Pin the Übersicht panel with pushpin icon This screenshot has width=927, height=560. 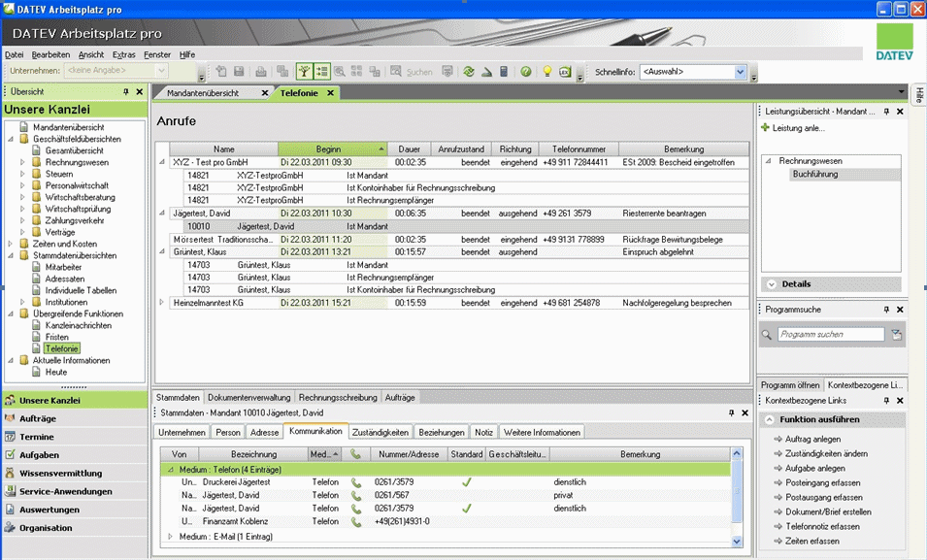[x=126, y=92]
